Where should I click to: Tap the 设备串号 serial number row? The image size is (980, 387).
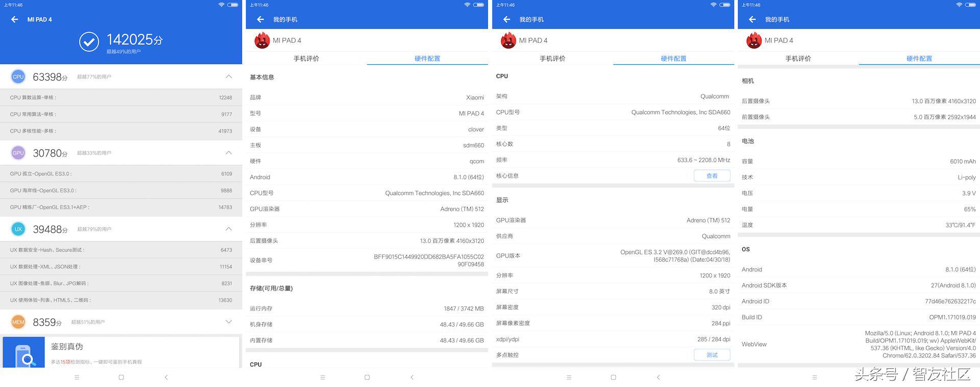click(367, 260)
